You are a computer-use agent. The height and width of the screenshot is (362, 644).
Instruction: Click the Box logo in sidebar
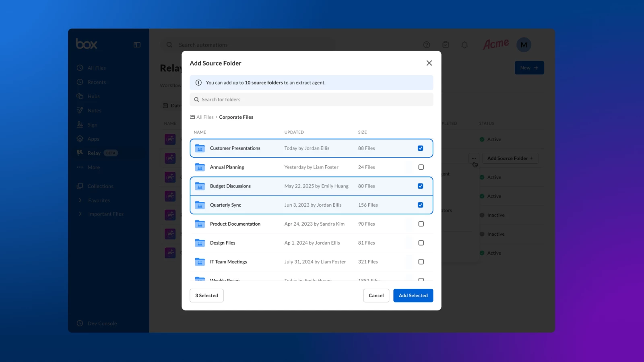point(87,44)
